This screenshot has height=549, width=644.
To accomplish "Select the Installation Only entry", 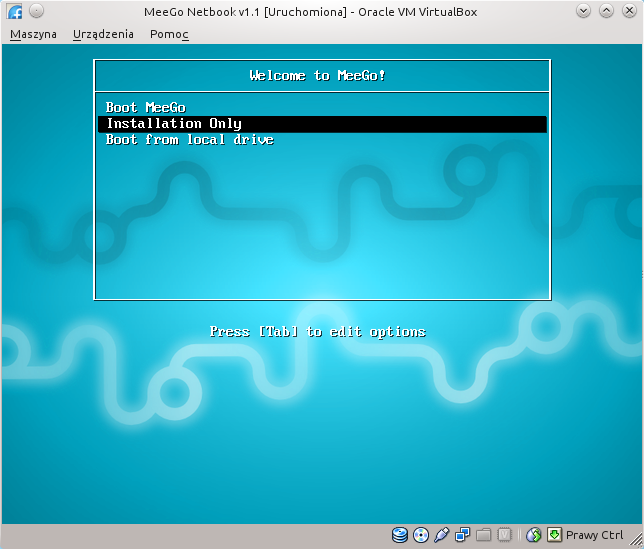I will coord(322,124).
